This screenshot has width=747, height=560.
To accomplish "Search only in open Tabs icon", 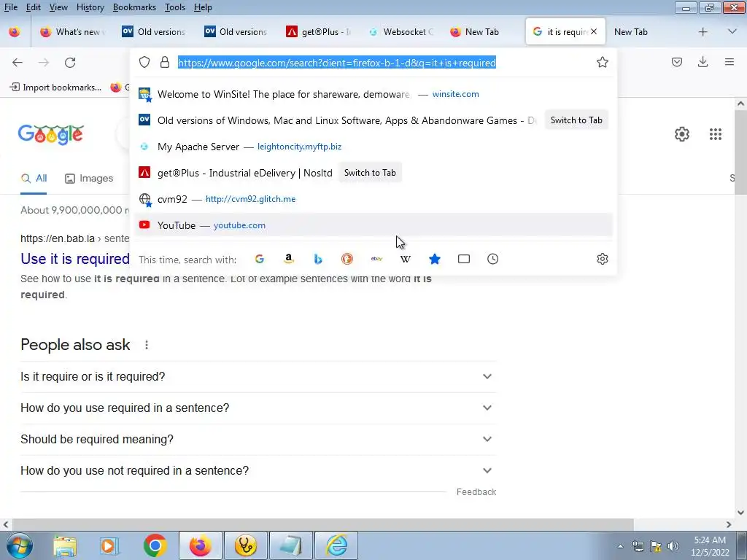I will coord(463,259).
